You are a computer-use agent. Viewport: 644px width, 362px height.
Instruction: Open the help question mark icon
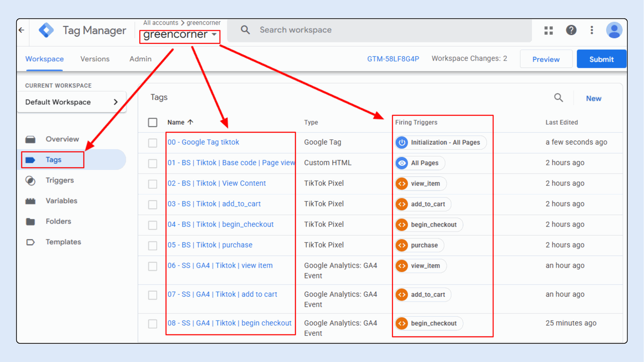click(571, 30)
